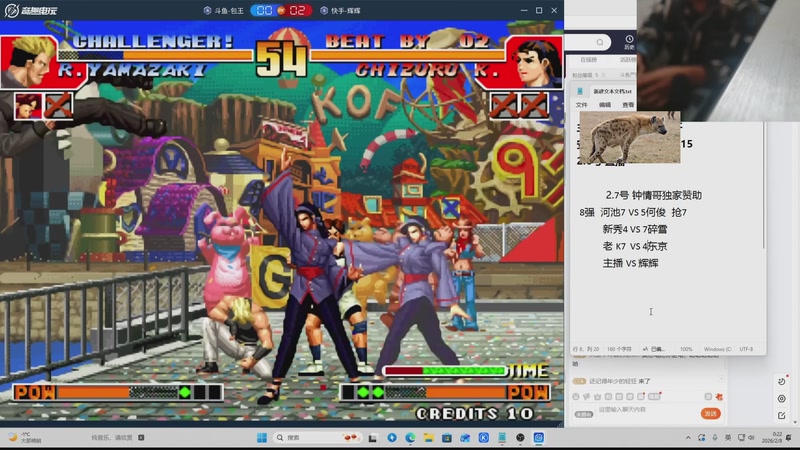Click the line and column indicator in Notepad

(586, 349)
